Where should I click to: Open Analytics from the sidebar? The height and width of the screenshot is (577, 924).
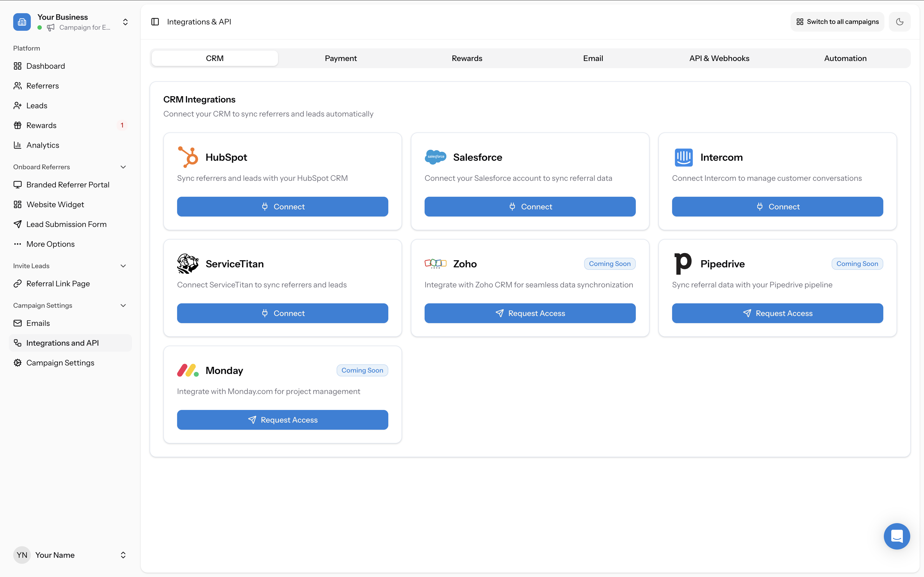(43, 145)
